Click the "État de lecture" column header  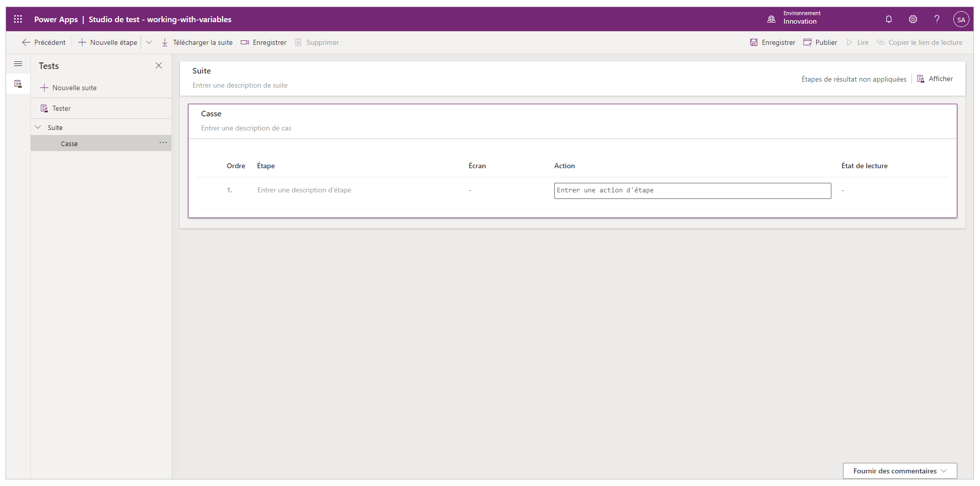tap(864, 166)
